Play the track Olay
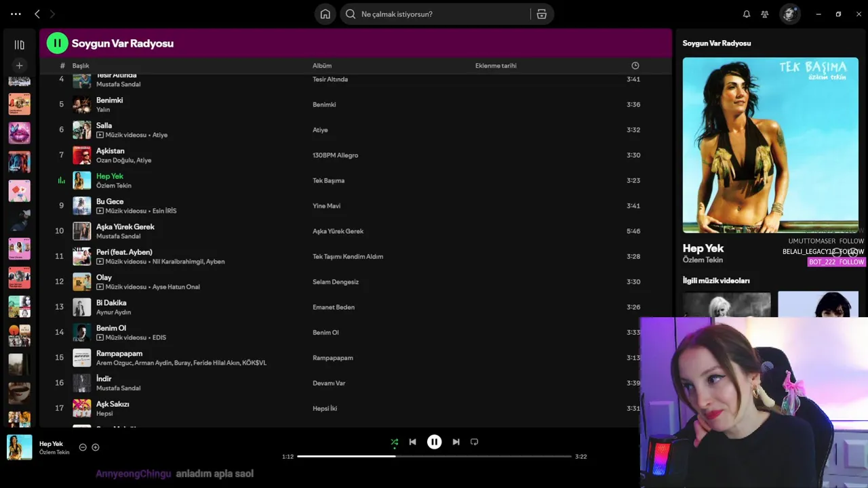 [x=104, y=278]
